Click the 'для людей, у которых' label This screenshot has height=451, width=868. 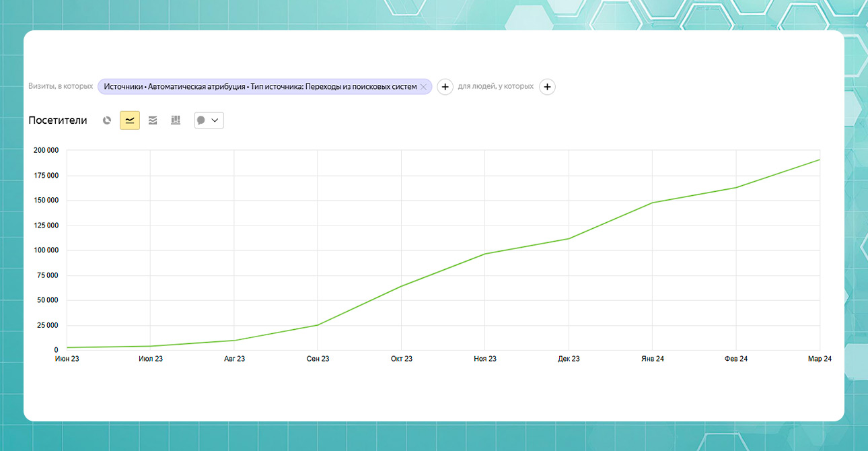496,87
